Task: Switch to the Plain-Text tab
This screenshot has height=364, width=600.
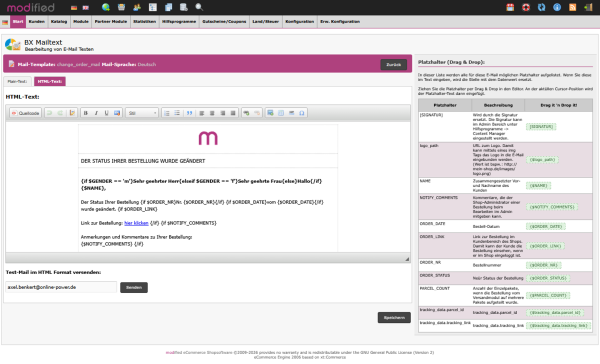Action: pos(18,82)
